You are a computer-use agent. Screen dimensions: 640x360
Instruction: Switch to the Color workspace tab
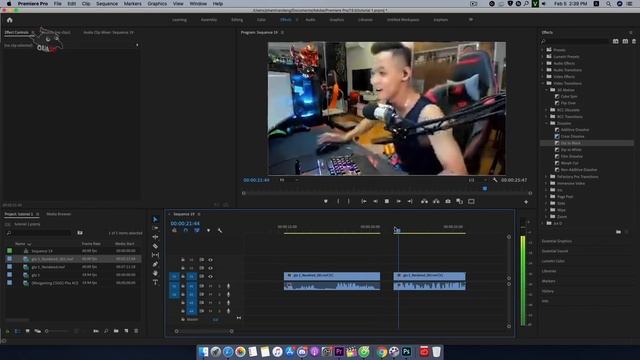point(261,20)
